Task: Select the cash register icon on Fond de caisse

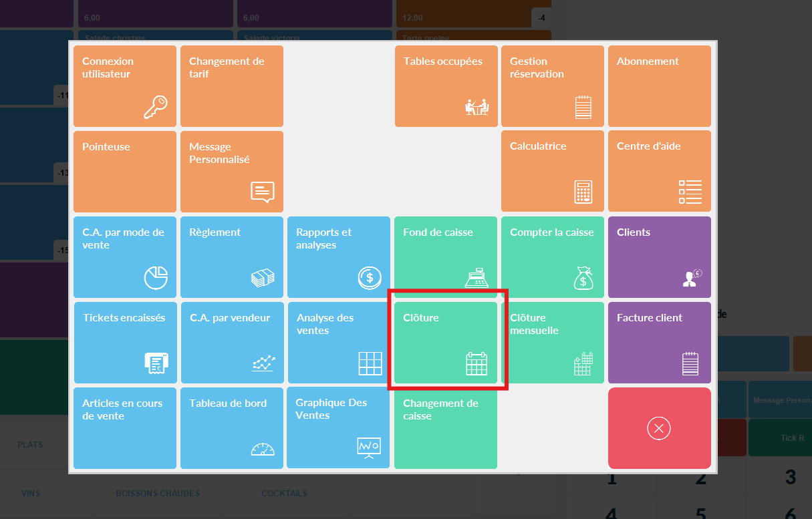Action: [x=477, y=277]
